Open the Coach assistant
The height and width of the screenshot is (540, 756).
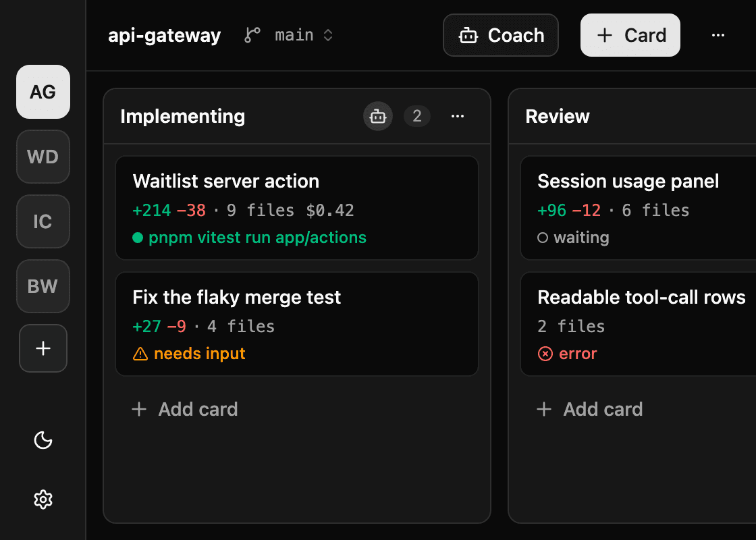[x=500, y=35]
